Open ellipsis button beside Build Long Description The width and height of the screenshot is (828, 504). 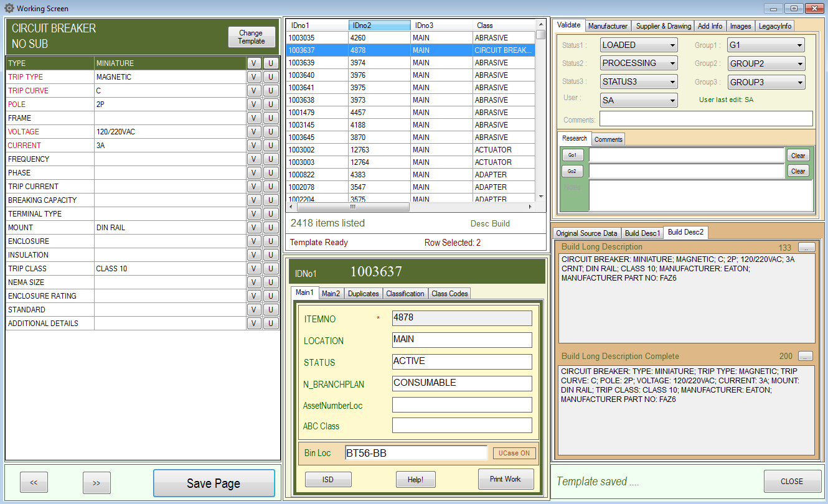806,247
